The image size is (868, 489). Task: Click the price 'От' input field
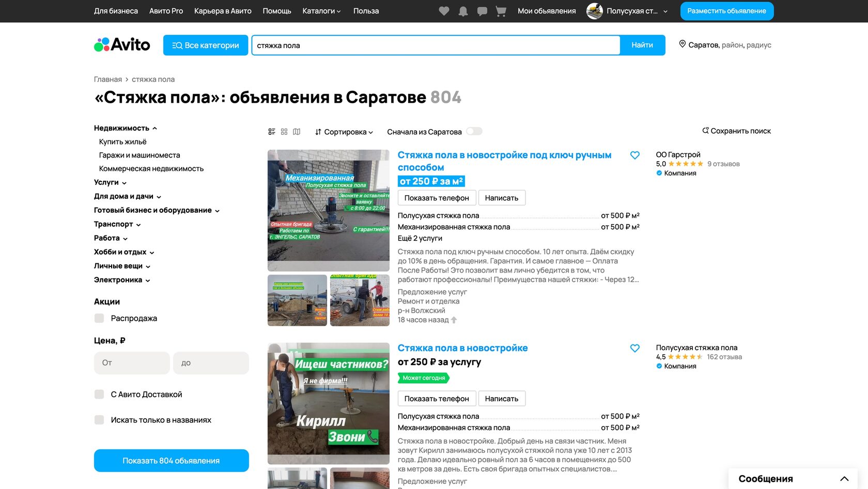point(132,363)
